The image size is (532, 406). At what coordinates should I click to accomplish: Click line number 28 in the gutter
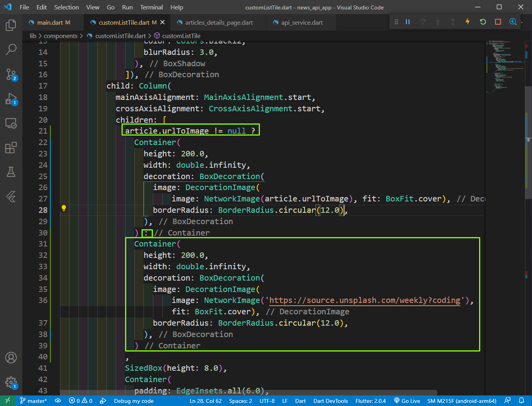point(43,210)
